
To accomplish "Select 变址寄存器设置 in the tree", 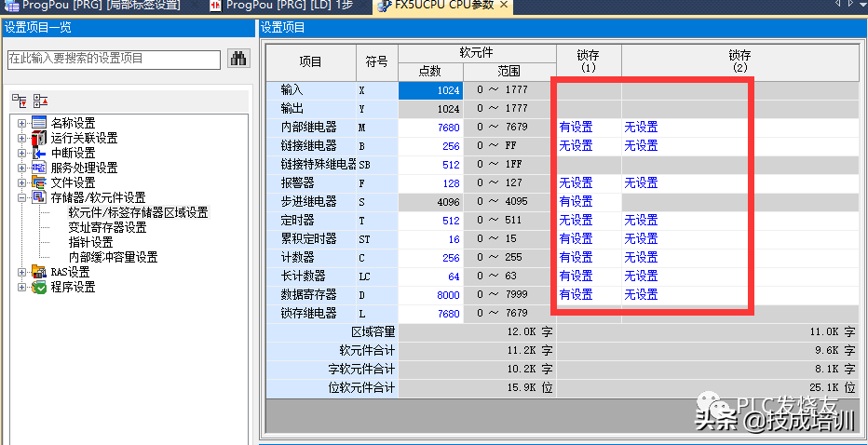I will click(107, 227).
